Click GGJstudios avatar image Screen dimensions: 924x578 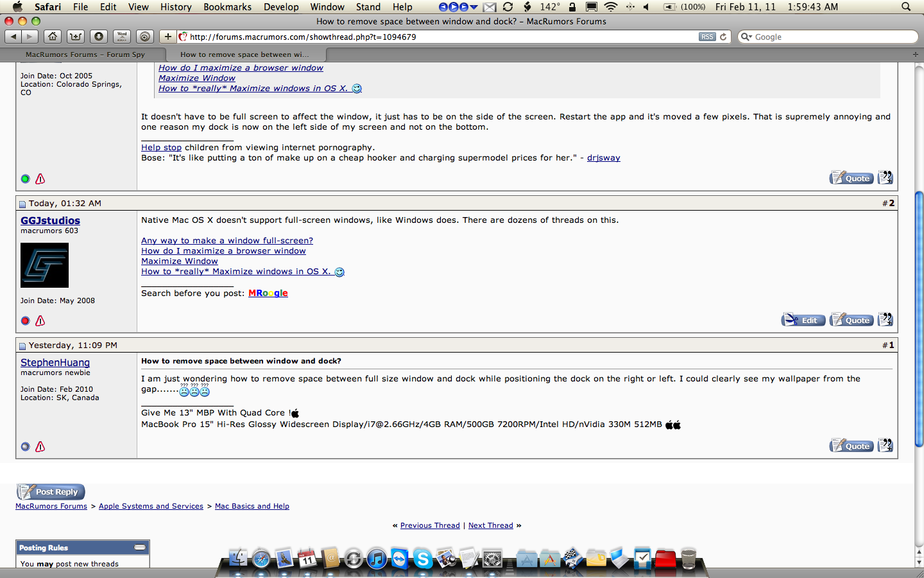[x=44, y=265]
